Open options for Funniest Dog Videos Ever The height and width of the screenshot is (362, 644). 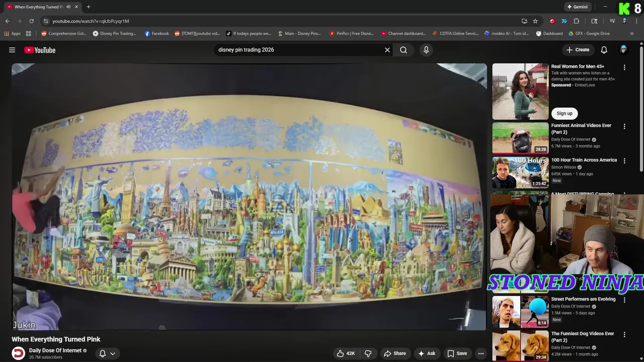pos(624,334)
